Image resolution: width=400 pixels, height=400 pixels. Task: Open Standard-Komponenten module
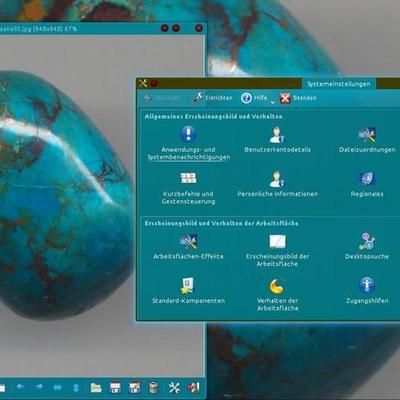coord(188,291)
